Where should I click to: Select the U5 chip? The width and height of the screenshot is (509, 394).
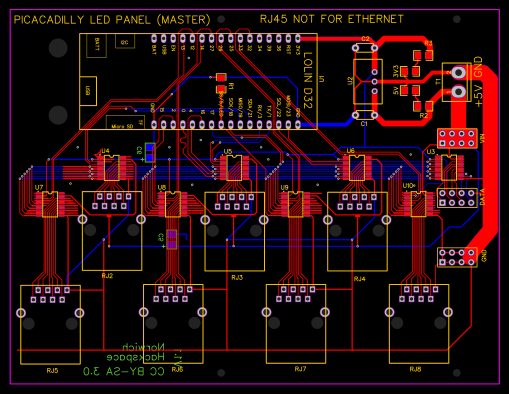(234, 168)
